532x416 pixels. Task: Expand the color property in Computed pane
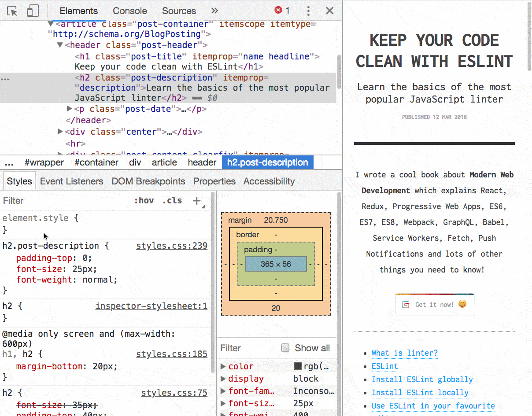(223, 366)
